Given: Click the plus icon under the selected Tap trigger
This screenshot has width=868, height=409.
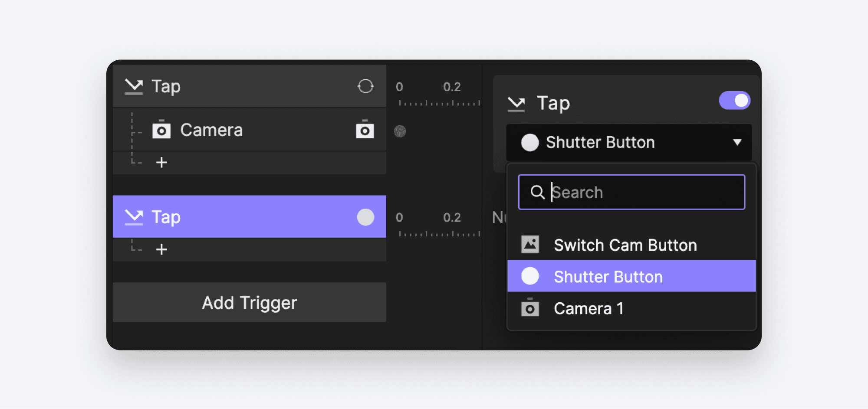Looking at the screenshot, I should coord(162,249).
